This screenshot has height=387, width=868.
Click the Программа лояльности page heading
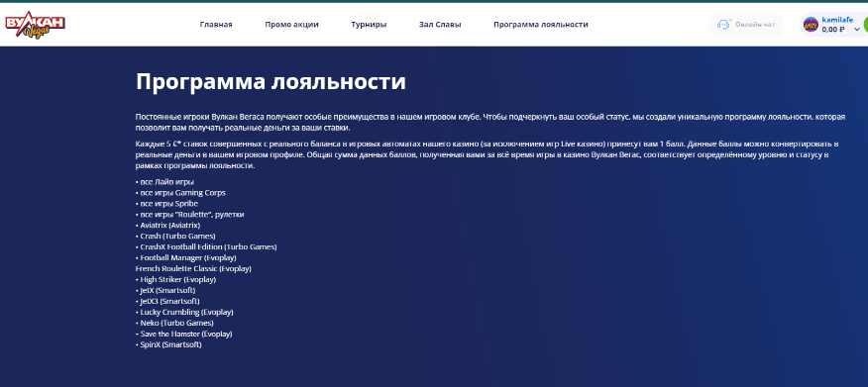coord(271,82)
